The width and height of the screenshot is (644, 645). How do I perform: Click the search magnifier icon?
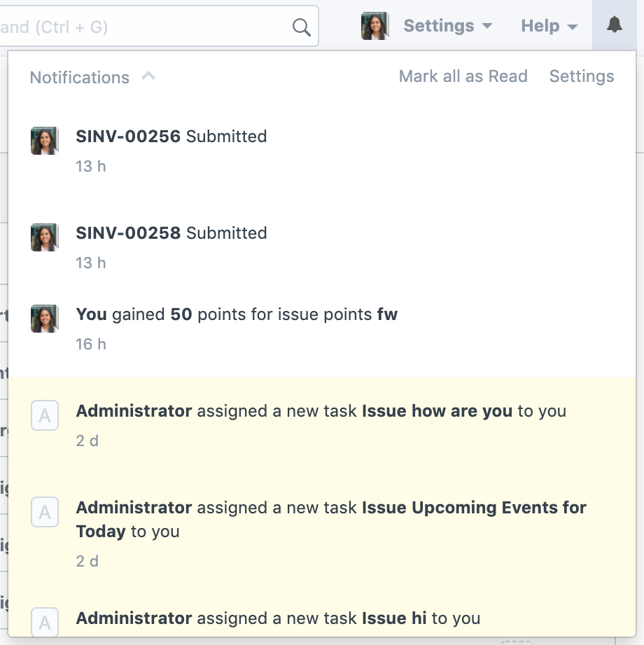pos(301,27)
